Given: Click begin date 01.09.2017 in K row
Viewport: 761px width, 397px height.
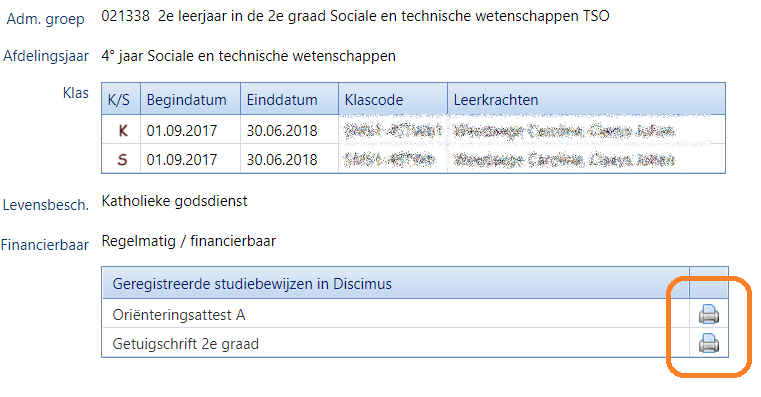Looking at the screenshot, I should click(182, 131).
